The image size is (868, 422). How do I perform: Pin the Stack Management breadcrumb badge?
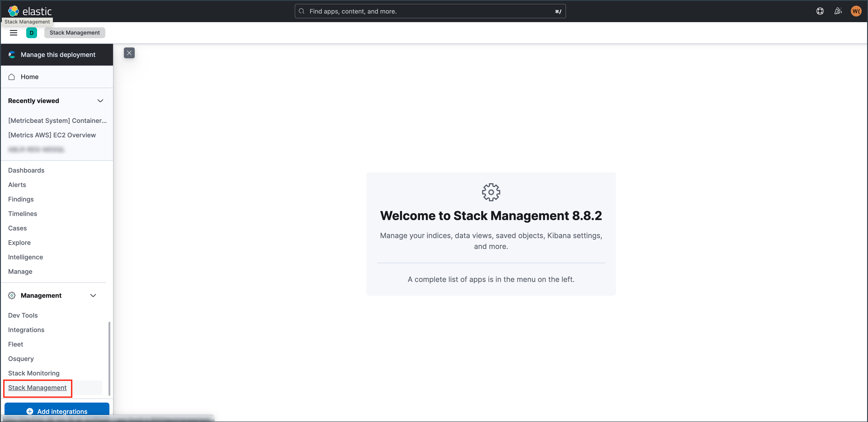(74, 32)
